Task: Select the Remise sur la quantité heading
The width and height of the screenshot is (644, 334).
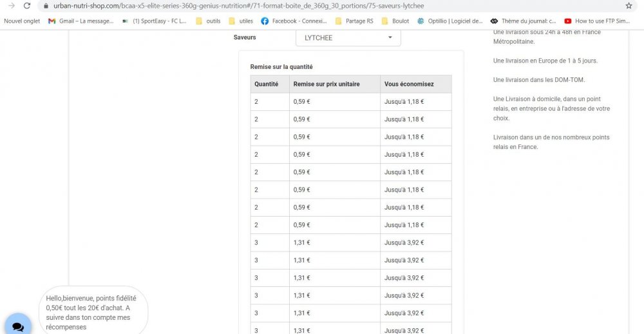Action: point(281,66)
